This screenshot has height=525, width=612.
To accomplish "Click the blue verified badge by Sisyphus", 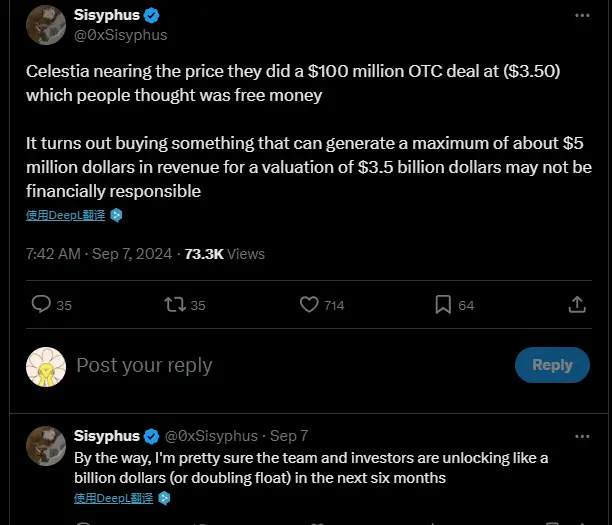I will (152, 16).
